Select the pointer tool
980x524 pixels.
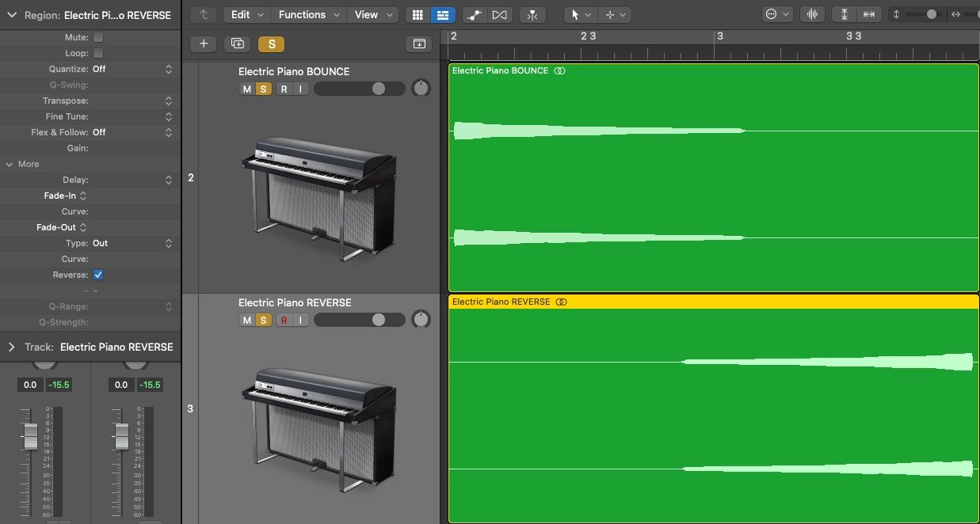pyautogui.click(x=574, y=14)
